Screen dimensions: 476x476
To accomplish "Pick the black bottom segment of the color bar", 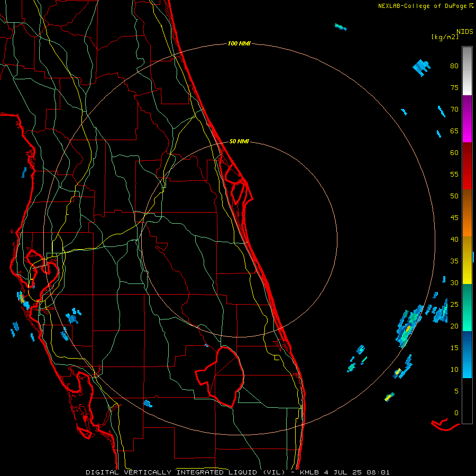I will click(467, 401).
